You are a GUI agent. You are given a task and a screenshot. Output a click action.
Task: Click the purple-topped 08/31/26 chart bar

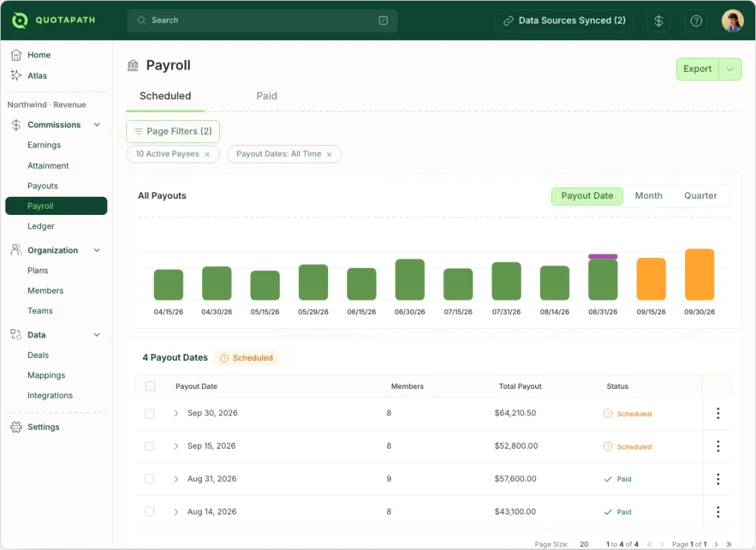click(x=603, y=278)
